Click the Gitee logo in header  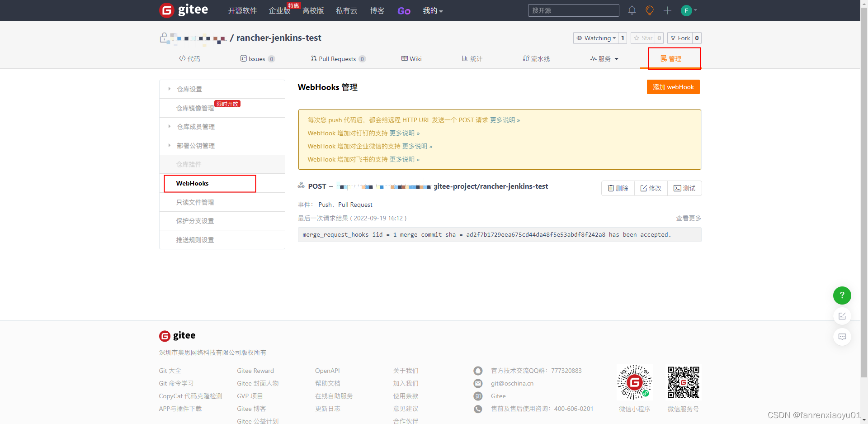(184, 10)
